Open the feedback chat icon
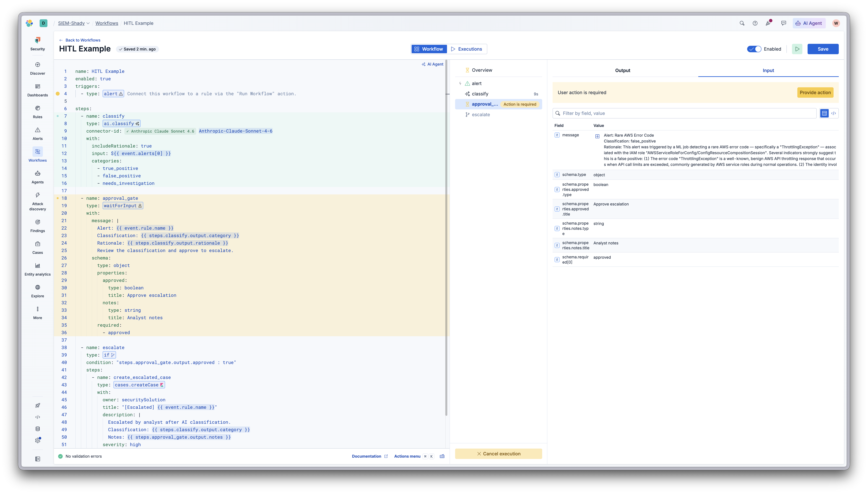 [784, 23]
